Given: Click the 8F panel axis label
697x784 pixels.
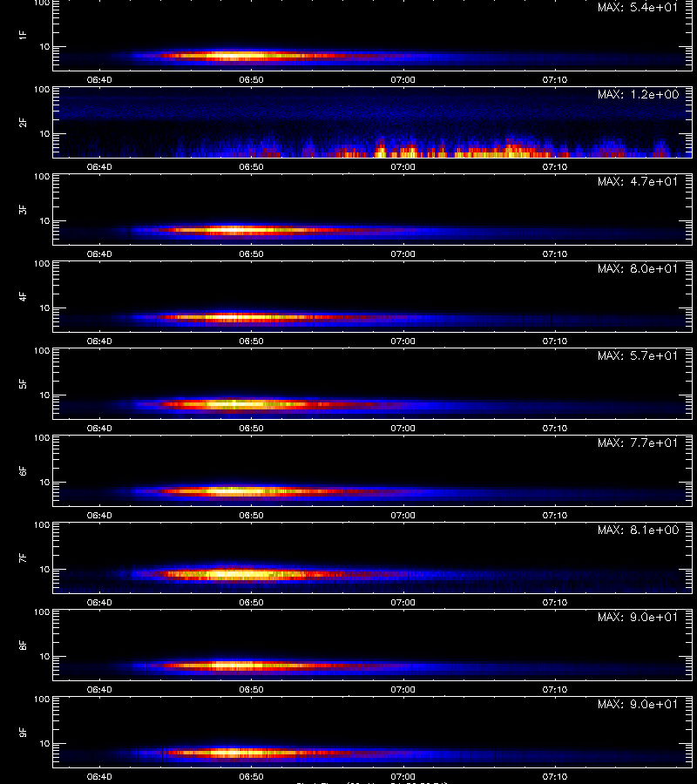Looking at the screenshot, I should click(x=23, y=645).
